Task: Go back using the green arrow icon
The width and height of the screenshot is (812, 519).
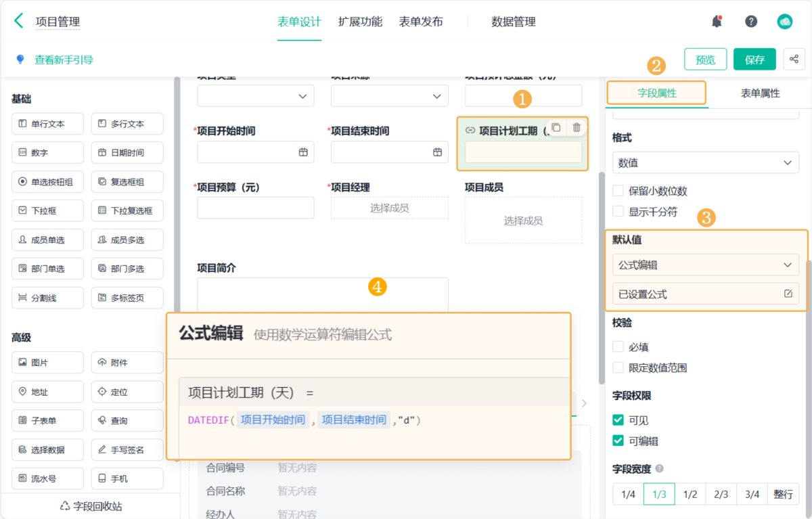Action: point(18,21)
